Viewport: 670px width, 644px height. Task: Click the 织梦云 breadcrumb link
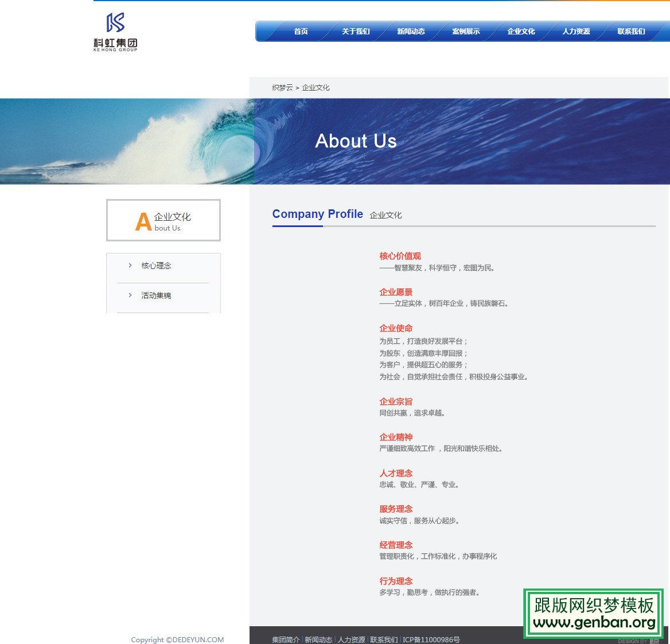(x=281, y=88)
